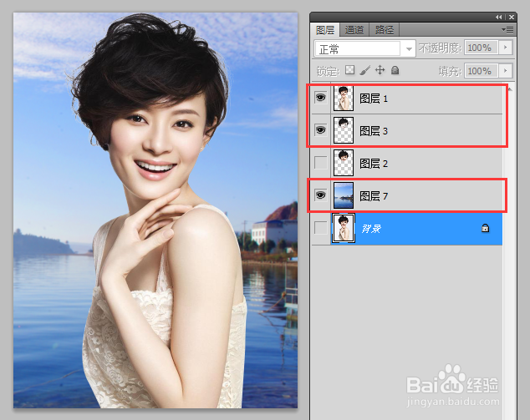Switch to the 通道 tab
530x420 pixels.
pos(354,30)
